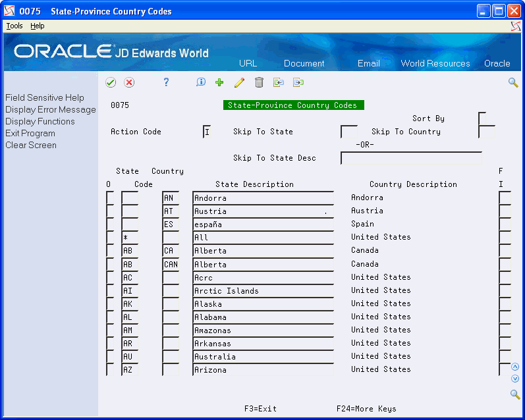Image resolution: width=525 pixels, height=420 pixels.
Task: Click the Skip To Country field
Action: pos(487,132)
